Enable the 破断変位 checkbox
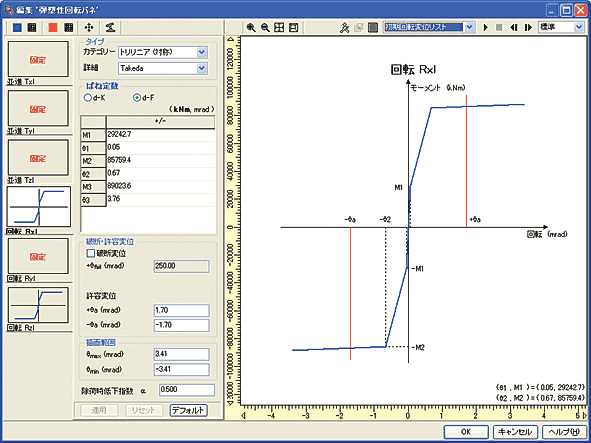Image resolution: width=591 pixels, height=443 pixels. click(x=90, y=253)
